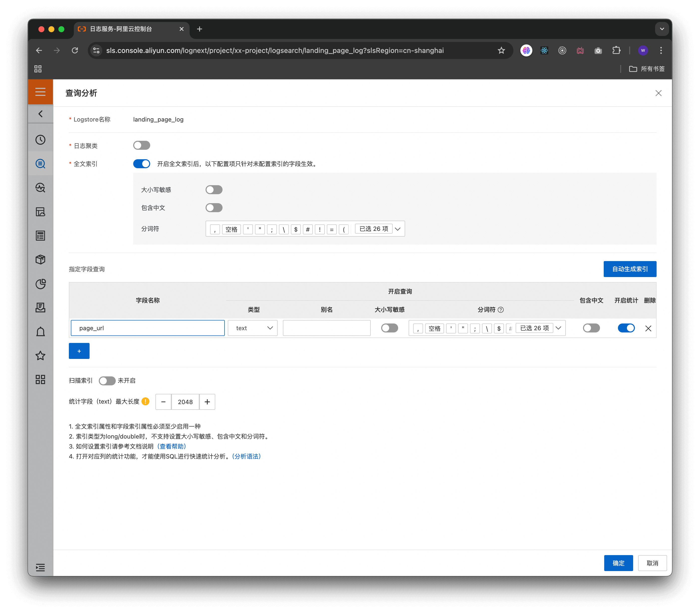Open a new browser tab

pyautogui.click(x=200, y=29)
